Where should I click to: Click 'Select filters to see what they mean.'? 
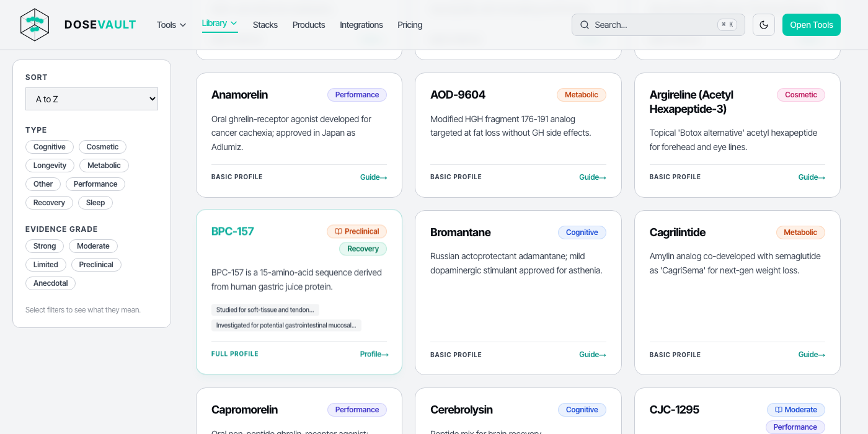pyautogui.click(x=83, y=309)
